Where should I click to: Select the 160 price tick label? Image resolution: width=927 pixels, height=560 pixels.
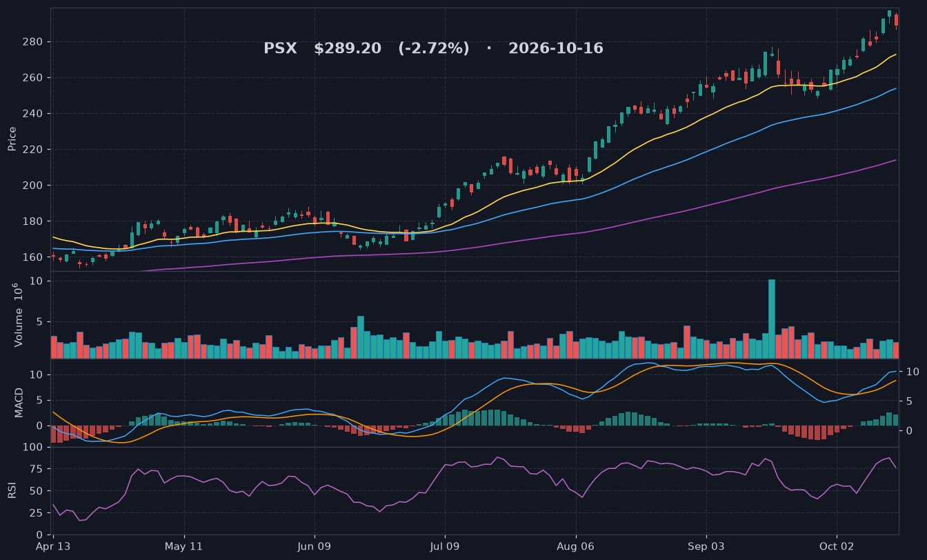pyautogui.click(x=34, y=257)
